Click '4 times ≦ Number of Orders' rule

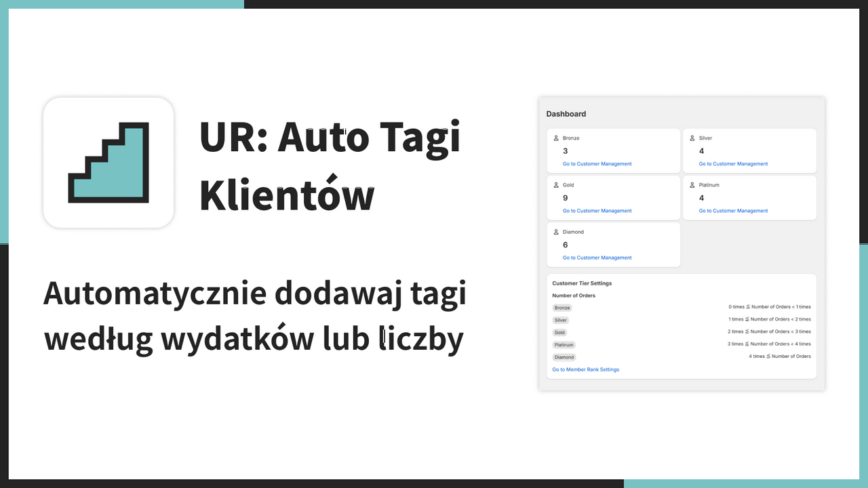780,356
